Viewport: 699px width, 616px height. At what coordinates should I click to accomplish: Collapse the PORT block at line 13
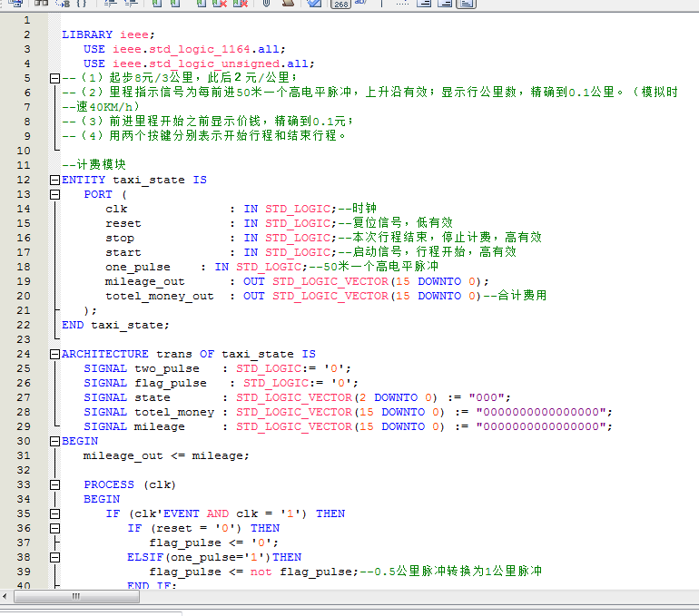coord(54,195)
